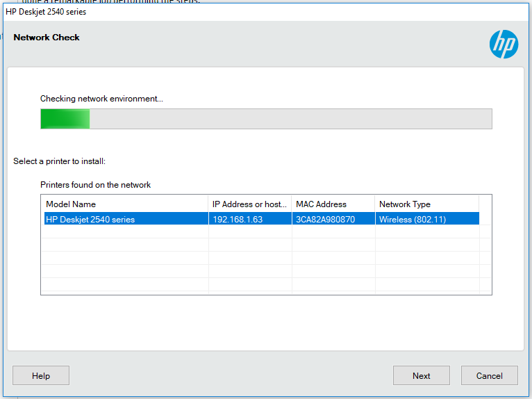532x399 pixels.
Task: Click the Wireless (802.11) network type cell
Action: [x=427, y=219]
